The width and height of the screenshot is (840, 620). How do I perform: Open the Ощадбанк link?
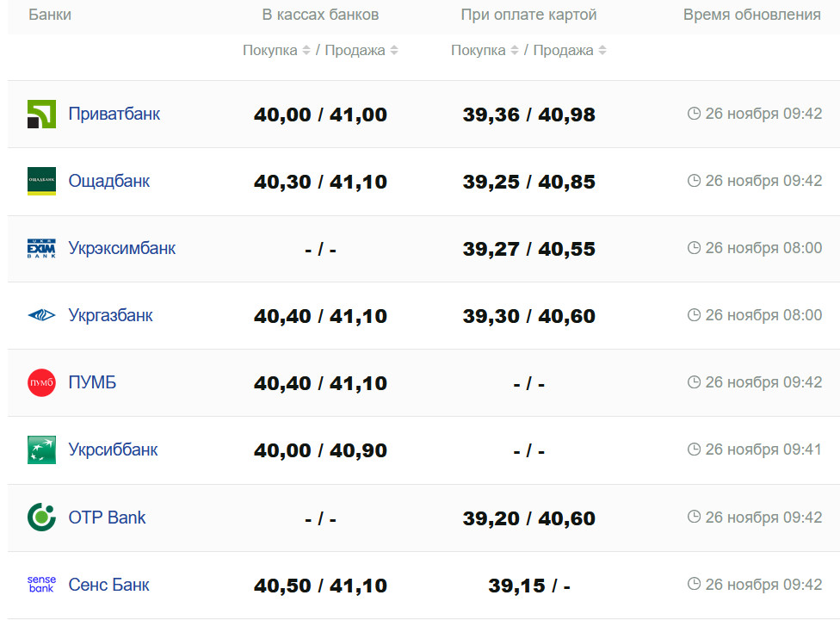point(108,181)
